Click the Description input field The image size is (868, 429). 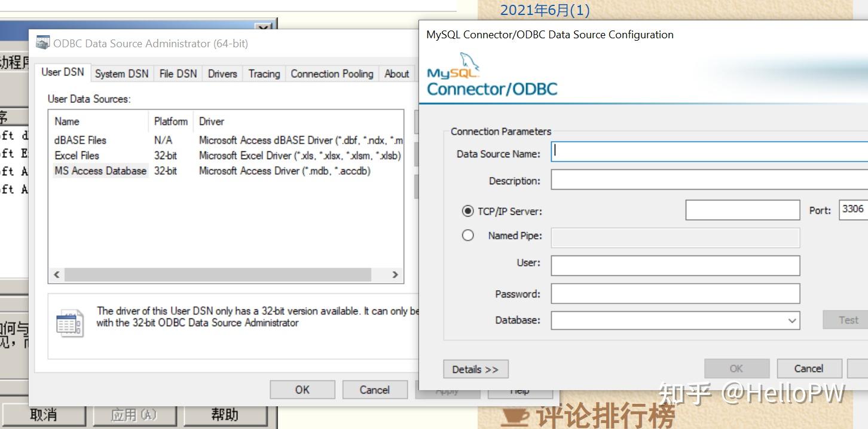click(x=709, y=179)
